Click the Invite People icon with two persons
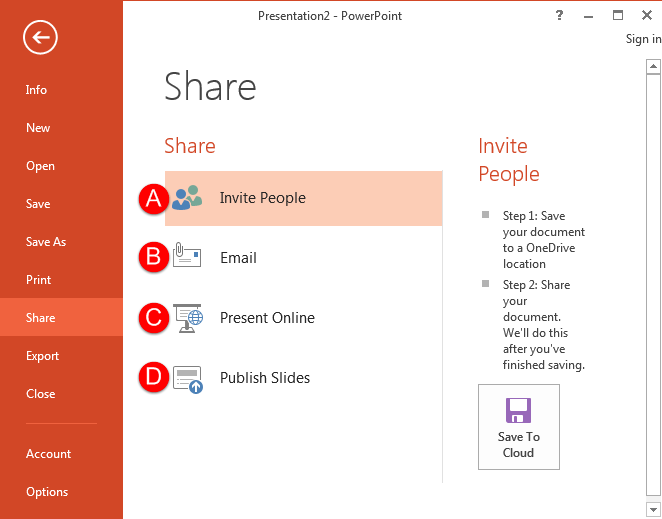The width and height of the screenshot is (662, 519). pyautogui.click(x=187, y=197)
